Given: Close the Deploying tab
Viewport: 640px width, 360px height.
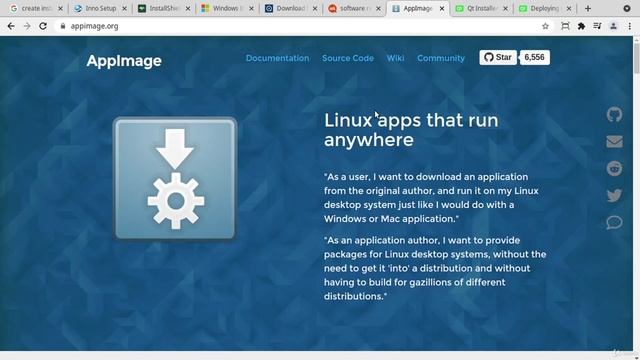Looking at the screenshot, I should 569,8.
